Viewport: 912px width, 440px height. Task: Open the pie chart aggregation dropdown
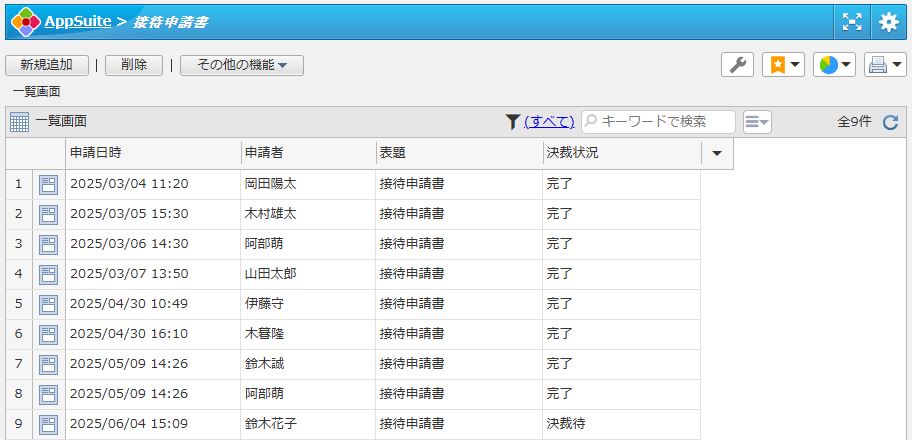click(x=834, y=65)
